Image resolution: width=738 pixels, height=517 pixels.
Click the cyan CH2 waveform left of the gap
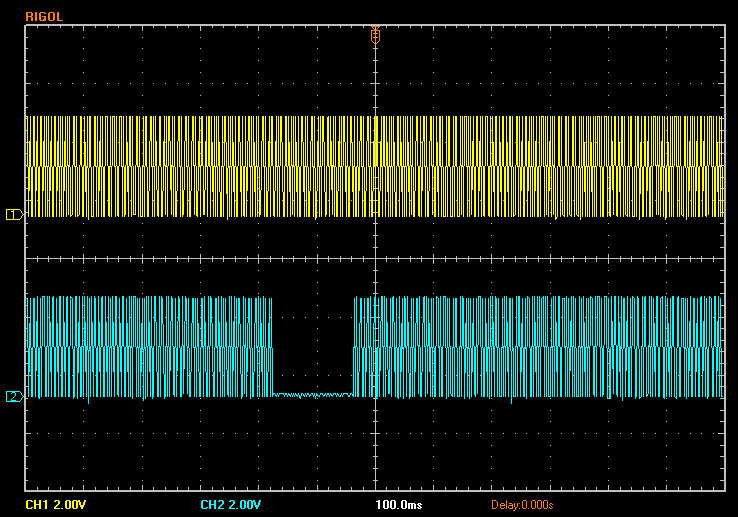tap(150, 345)
